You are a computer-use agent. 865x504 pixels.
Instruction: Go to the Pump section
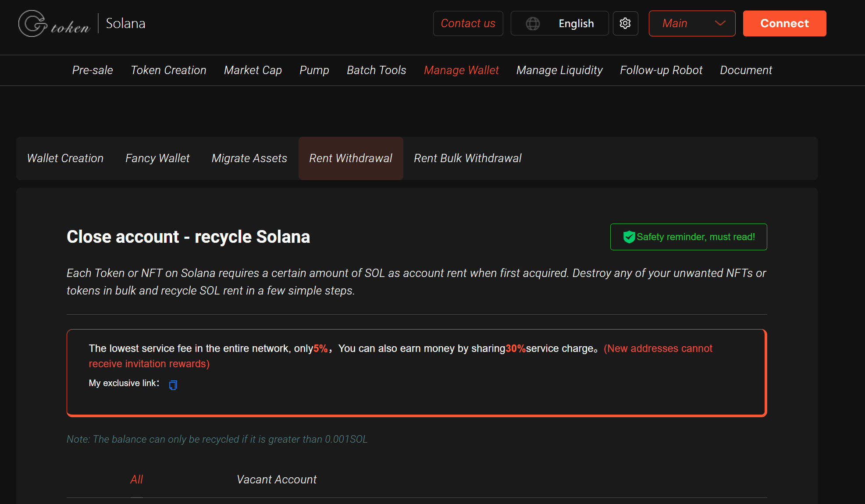(x=314, y=70)
